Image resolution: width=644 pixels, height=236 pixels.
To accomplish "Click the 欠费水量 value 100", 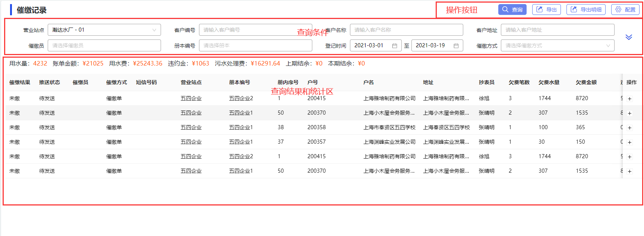I will click(x=543, y=127).
